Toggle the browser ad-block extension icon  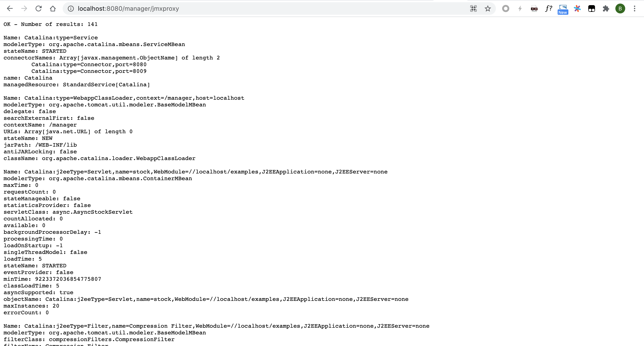click(x=534, y=8)
